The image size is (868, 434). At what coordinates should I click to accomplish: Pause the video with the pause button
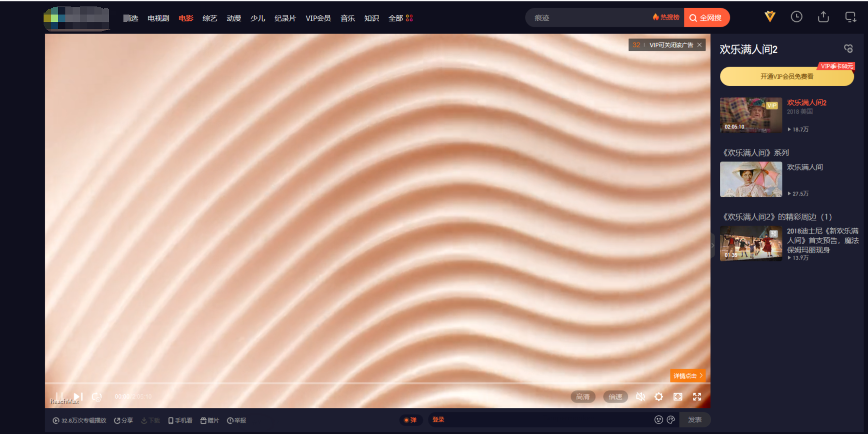click(x=59, y=397)
